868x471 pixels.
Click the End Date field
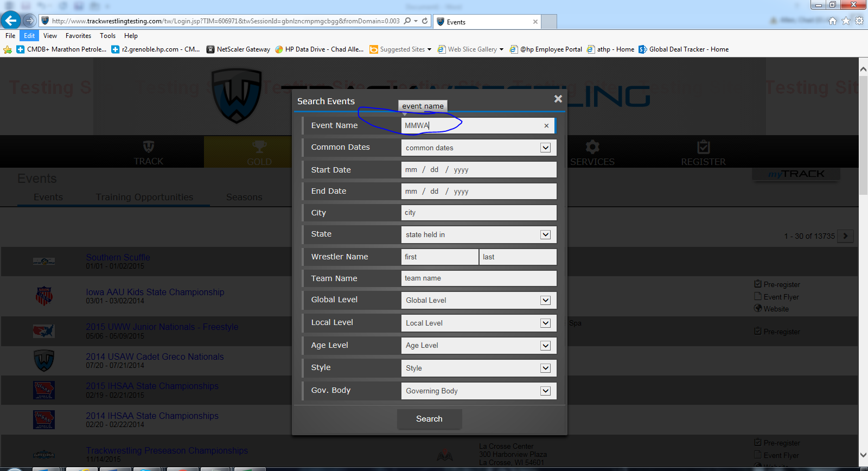pos(478,191)
